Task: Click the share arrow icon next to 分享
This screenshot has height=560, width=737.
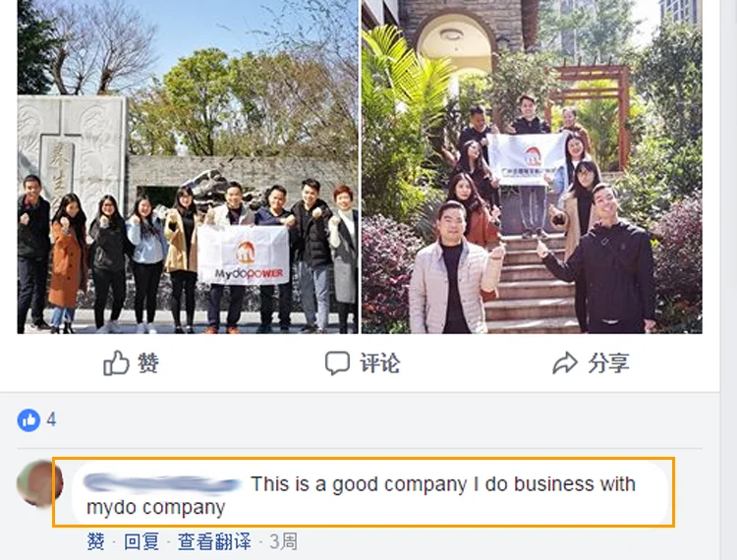Action: click(x=564, y=363)
